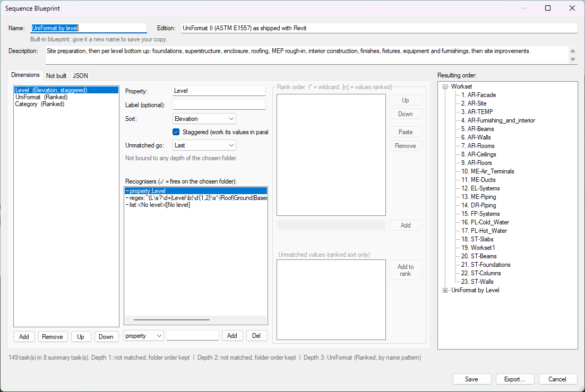Select 6. AR-Walls tree item

(476, 137)
